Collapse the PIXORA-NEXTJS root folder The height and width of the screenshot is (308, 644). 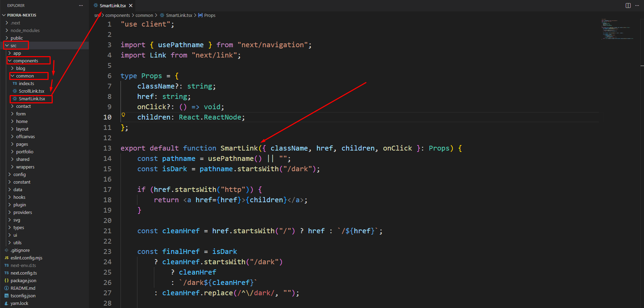click(x=4, y=15)
